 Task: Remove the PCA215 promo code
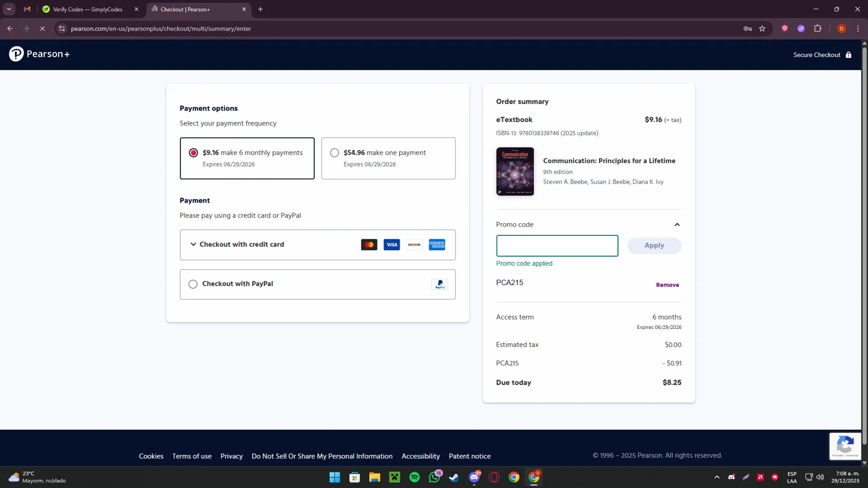(x=667, y=284)
